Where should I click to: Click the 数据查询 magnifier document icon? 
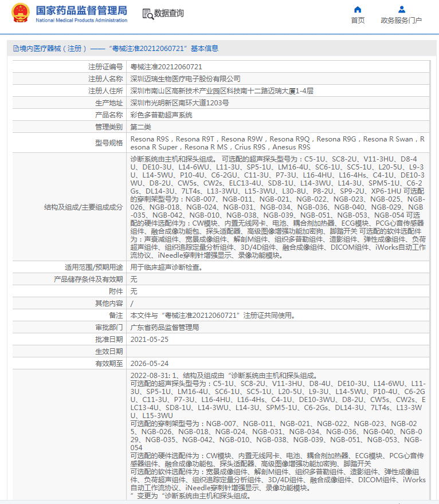click(x=148, y=14)
